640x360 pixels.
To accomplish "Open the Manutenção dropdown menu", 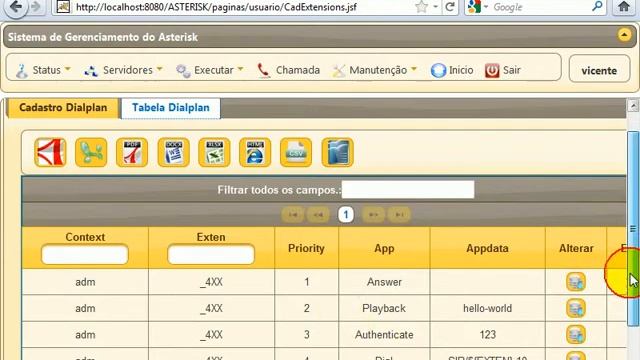I will pyautogui.click(x=374, y=70).
